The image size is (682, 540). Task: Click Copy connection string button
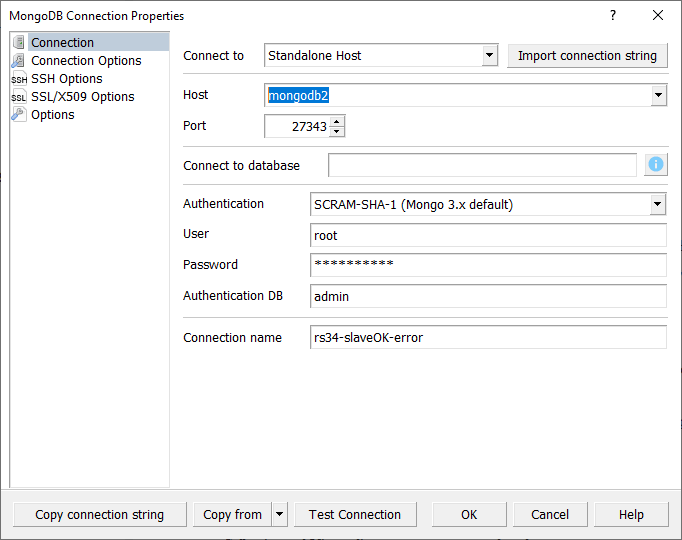point(99,515)
